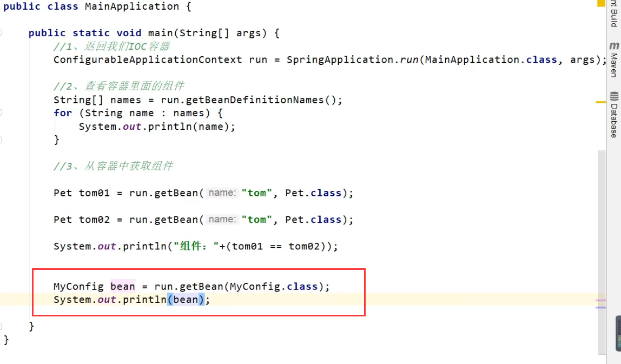
Task: Click 'names' variable in the String[] declaration
Action: click(125, 100)
